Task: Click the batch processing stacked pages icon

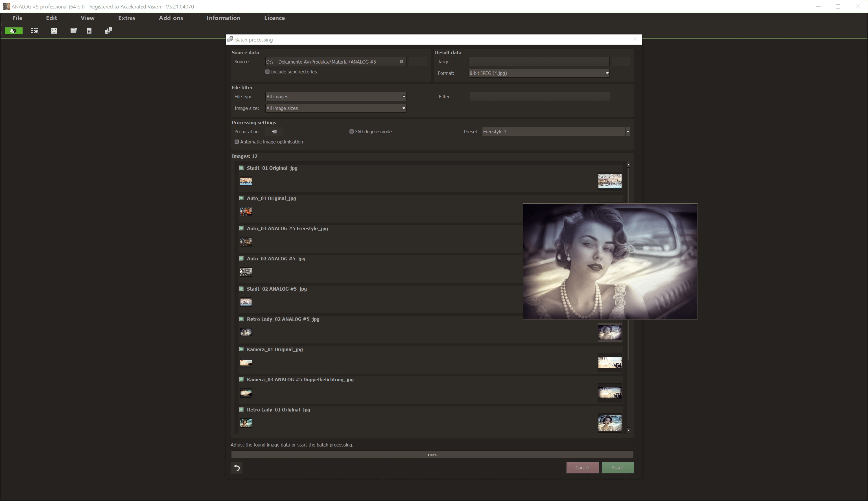Action: [x=108, y=31]
